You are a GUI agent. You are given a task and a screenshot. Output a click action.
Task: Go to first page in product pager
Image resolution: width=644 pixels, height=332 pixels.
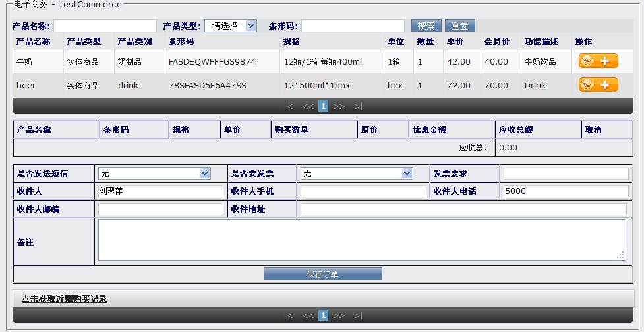tap(288, 106)
